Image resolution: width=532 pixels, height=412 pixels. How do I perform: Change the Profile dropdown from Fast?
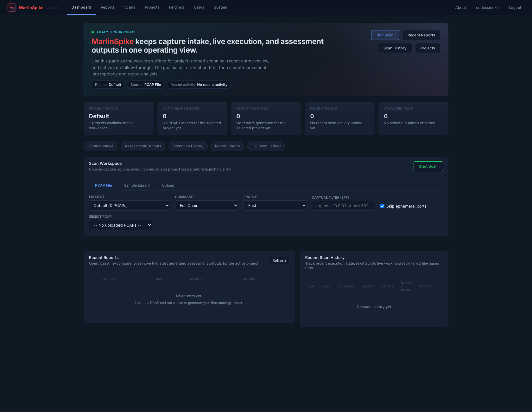[x=275, y=205]
